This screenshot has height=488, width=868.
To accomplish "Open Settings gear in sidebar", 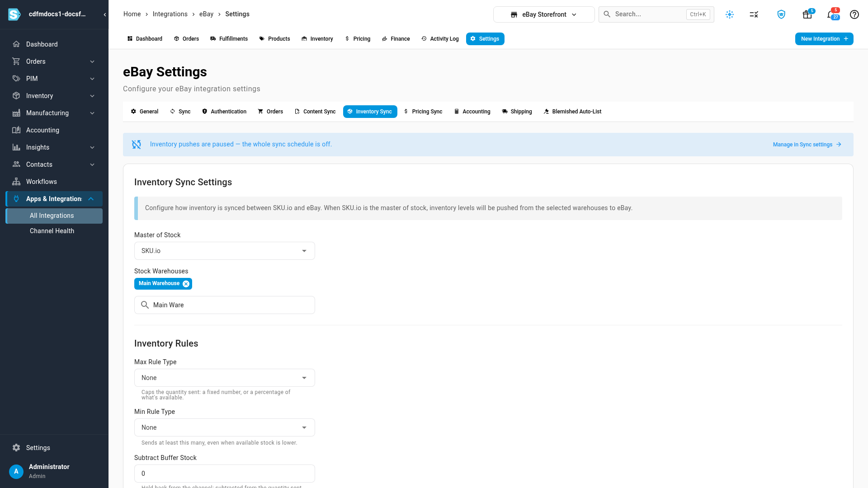I will [x=54, y=448].
